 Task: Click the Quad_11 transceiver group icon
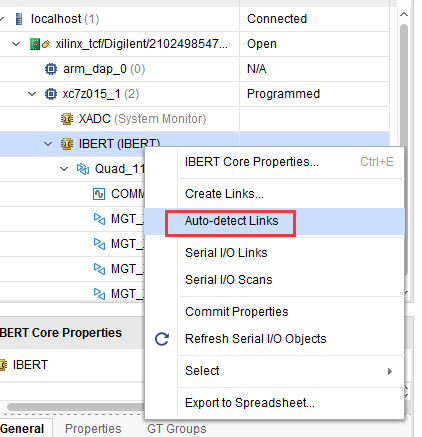tap(83, 169)
